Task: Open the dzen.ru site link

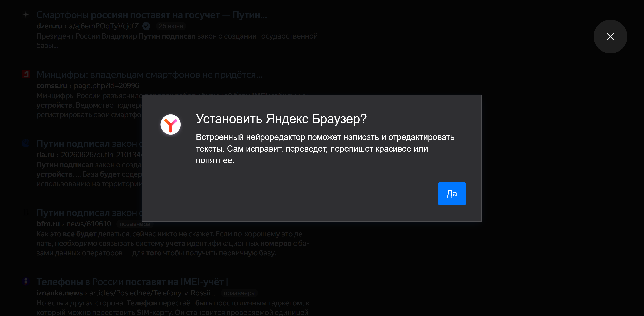Action: [x=49, y=26]
